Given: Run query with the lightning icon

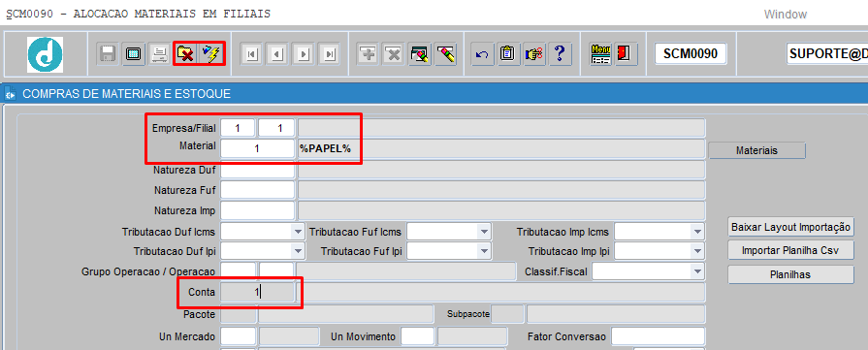Looking at the screenshot, I should click(210, 54).
